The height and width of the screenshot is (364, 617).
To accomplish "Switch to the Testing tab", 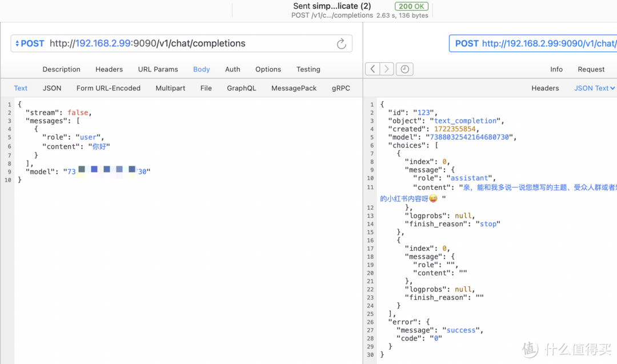I will (x=308, y=69).
